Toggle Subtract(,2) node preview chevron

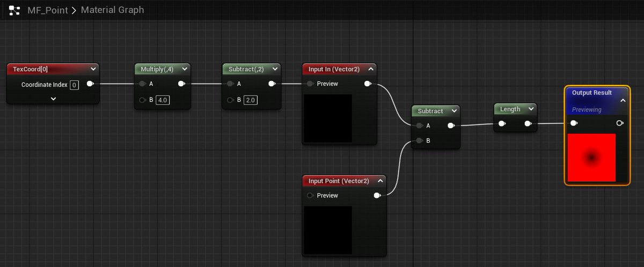coord(275,69)
